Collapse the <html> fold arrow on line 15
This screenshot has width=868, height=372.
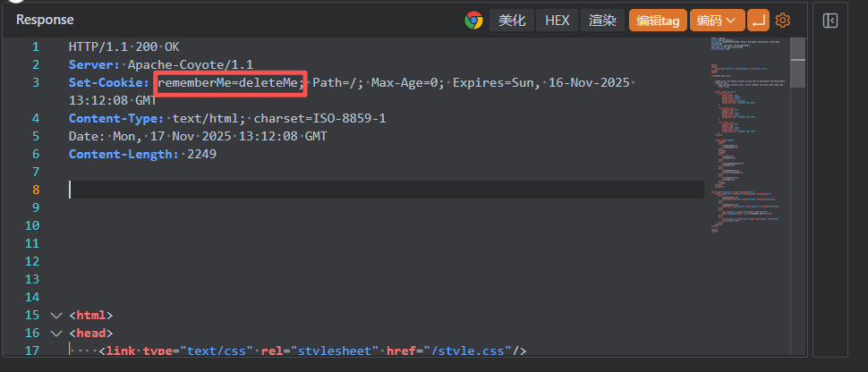coord(57,316)
